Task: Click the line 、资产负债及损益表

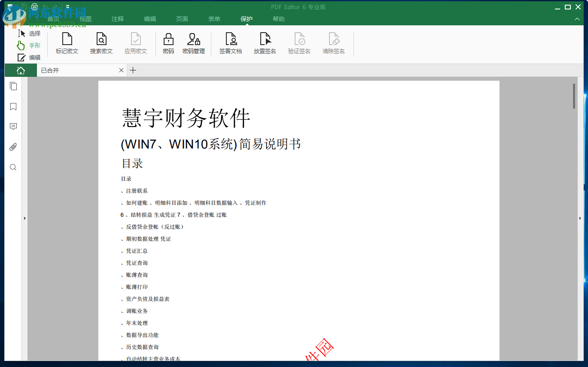Action: (x=145, y=299)
